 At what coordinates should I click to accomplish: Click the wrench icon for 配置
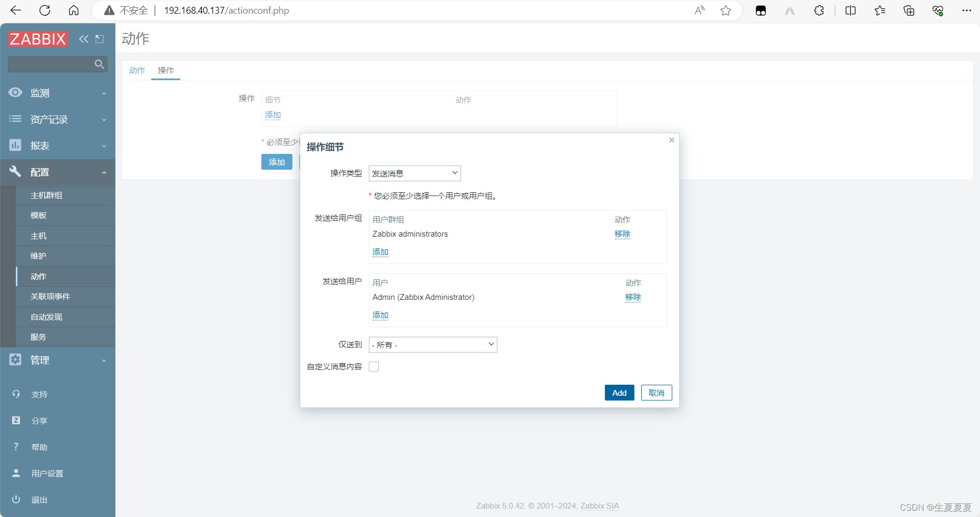(15, 171)
